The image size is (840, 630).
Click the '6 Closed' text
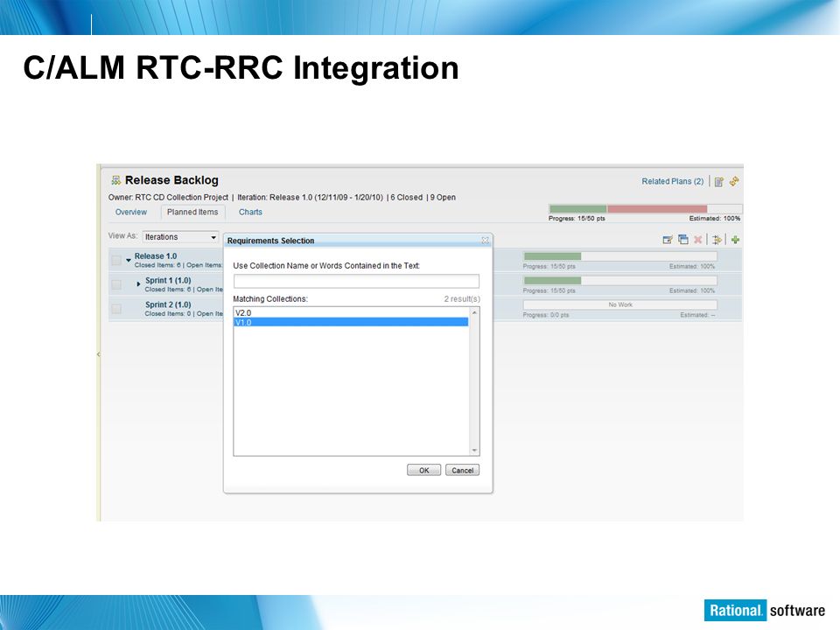click(x=407, y=197)
